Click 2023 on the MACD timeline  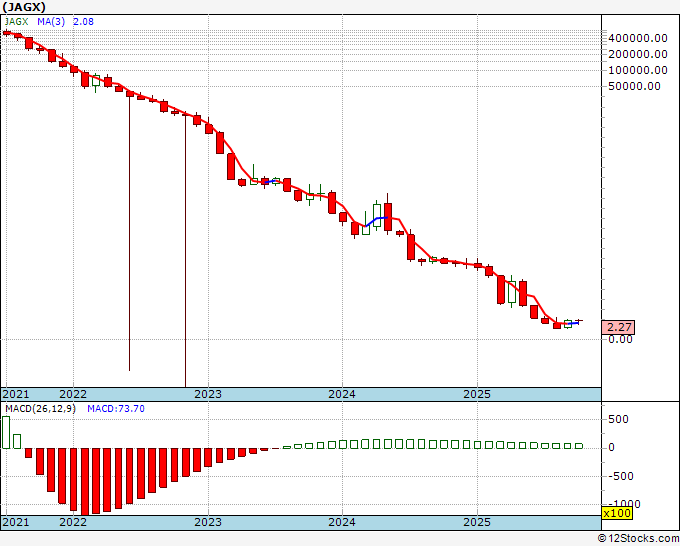[208, 522]
